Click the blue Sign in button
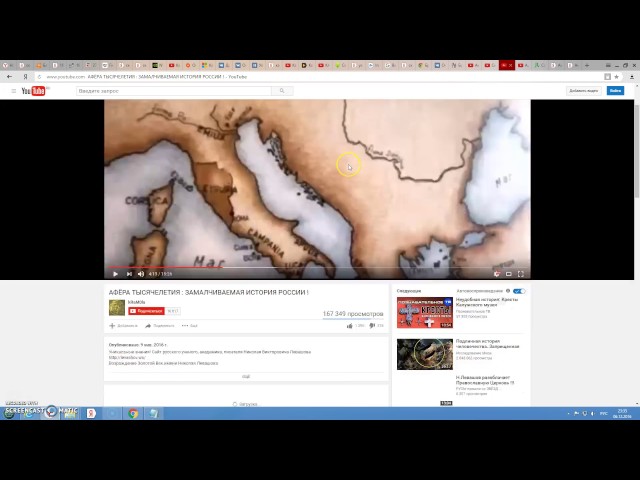 pyautogui.click(x=615, y=91)
